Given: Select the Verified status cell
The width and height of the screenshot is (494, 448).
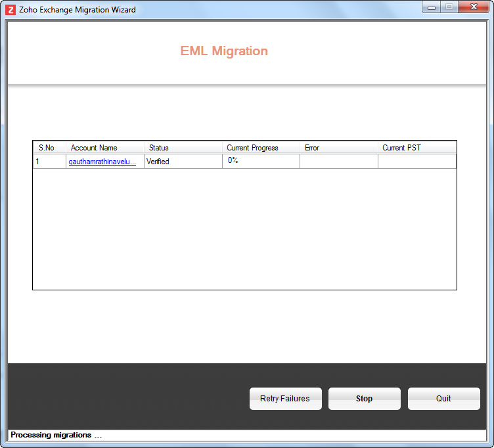Looking at the screenshot, I should coord(183,162).
